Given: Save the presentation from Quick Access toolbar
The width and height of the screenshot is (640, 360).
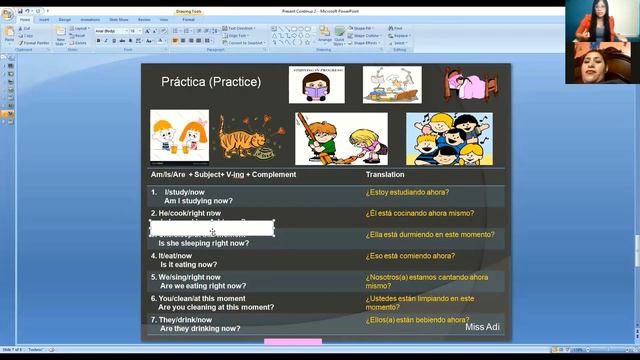Looking at the screenshot, I should click(x=20, y=11).
